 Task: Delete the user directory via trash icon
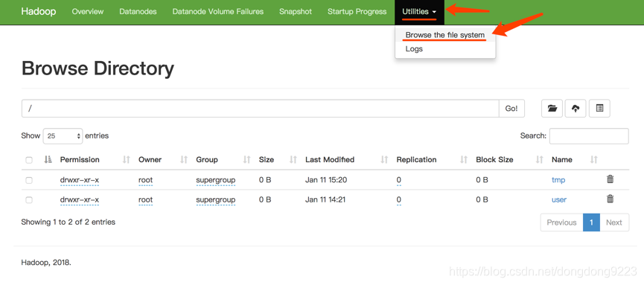point(610,199)
